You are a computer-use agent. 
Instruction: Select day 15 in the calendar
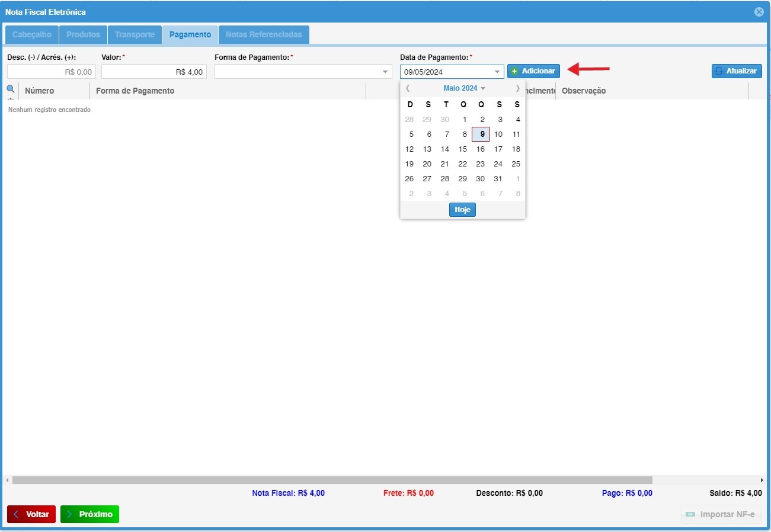point(463,149)
